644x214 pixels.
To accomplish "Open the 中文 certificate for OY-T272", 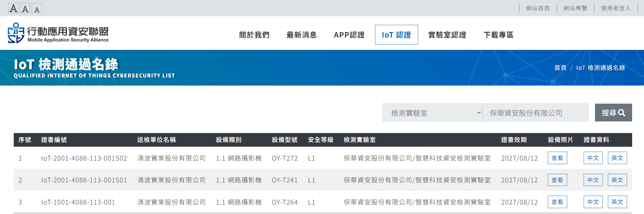I will tap(593, 158).
